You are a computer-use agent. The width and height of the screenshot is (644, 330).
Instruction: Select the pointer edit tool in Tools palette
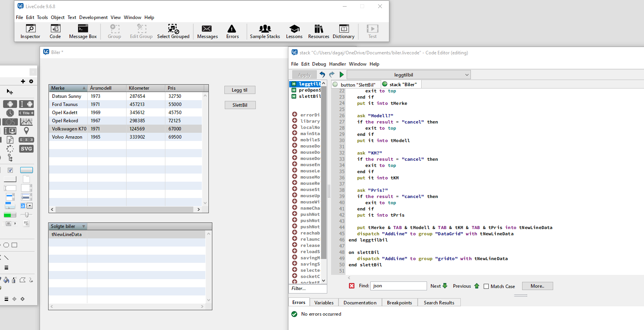click(x=10, y=92)
